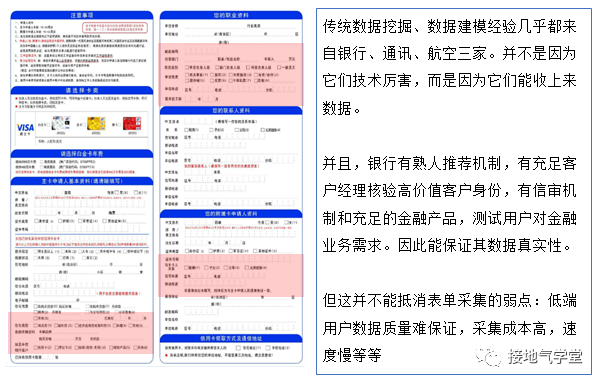Click the 注意事项 section header
This screenshot has width=602, height=384.
click(x=82, y=15)
